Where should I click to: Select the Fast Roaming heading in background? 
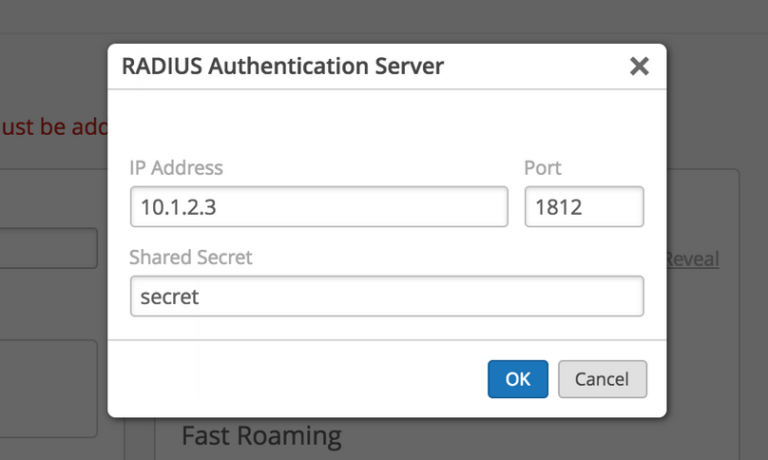coord(261,436)
